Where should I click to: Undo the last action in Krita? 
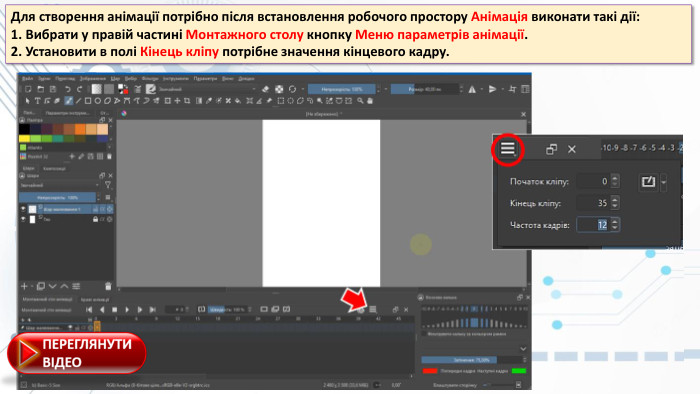click(x=67, y=89)
